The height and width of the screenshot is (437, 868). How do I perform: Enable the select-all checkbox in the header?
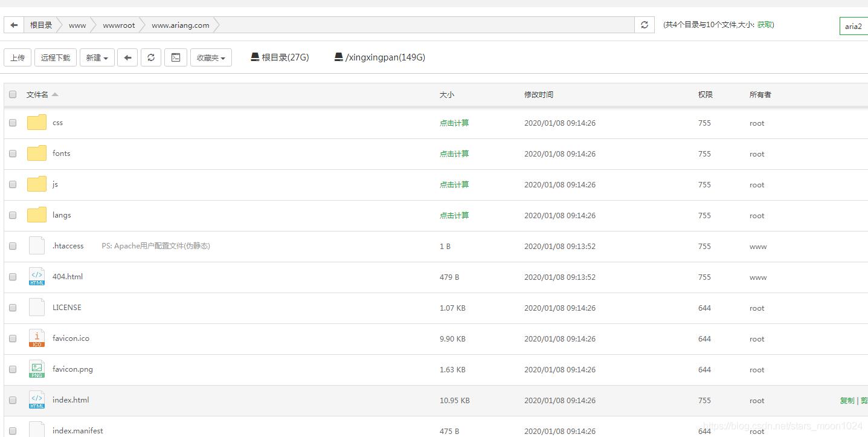13,94
